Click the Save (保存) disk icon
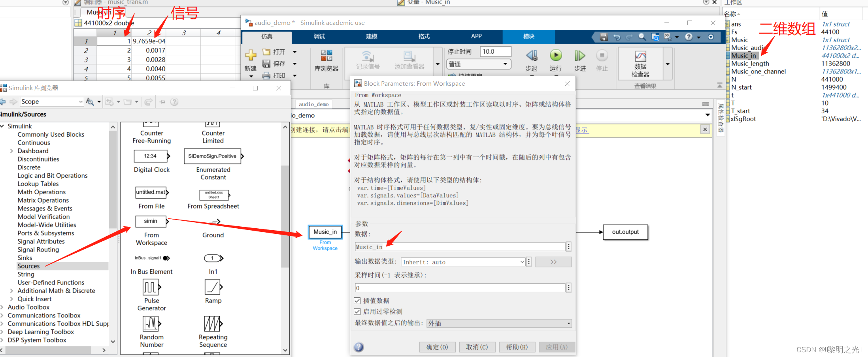The image size is (868, 357). [266, 64]
